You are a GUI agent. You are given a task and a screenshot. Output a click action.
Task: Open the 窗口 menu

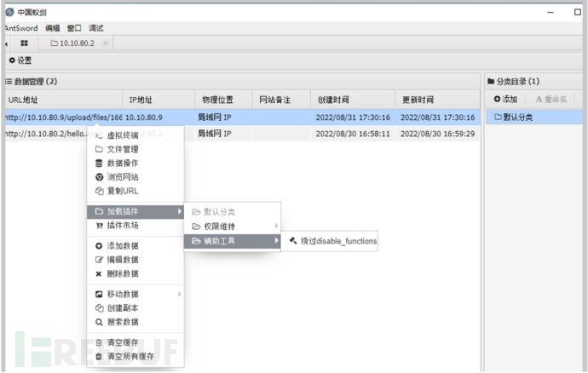tap(74, 28)
